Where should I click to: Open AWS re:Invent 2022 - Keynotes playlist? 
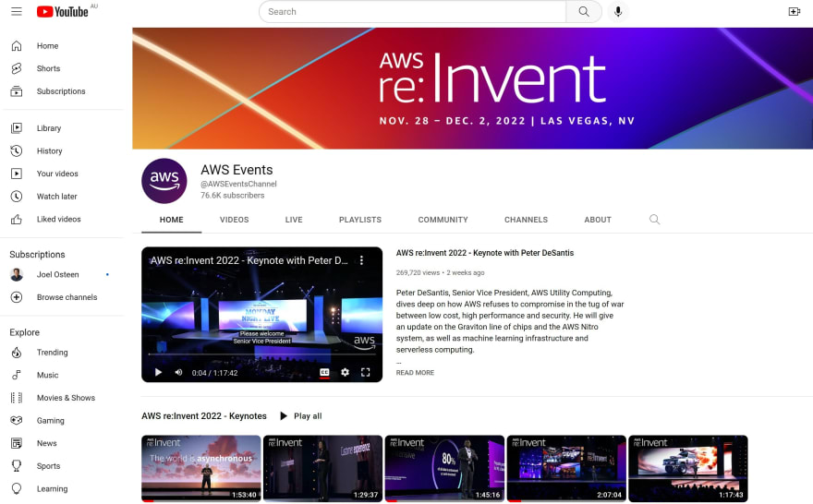[204, 416]
